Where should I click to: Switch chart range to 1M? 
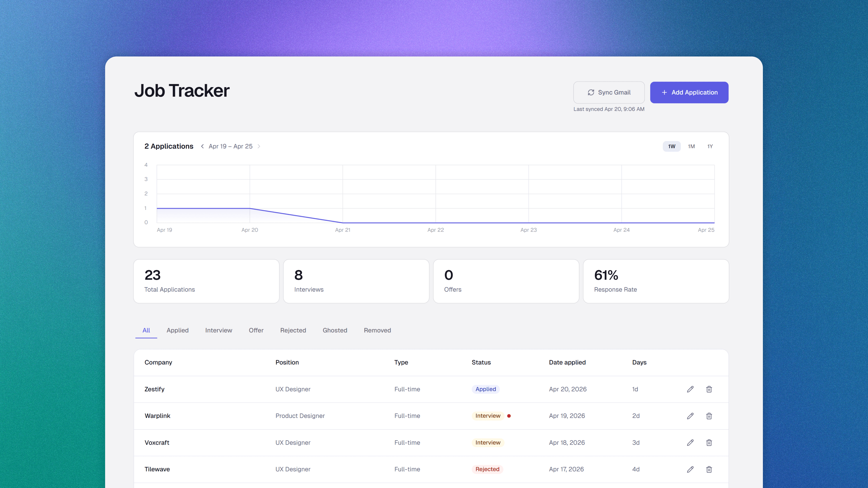pyautogui.click(x=691, y=146)
